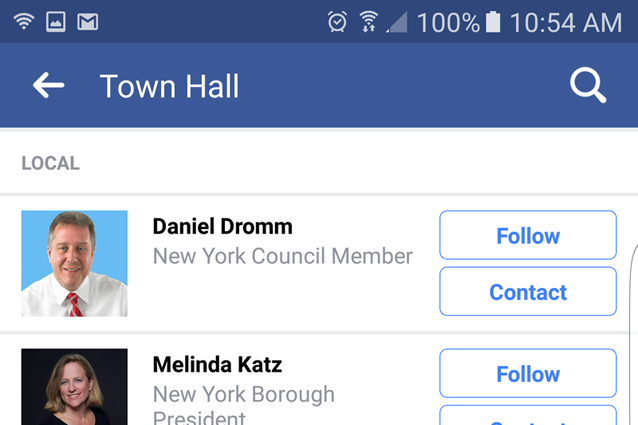Open search with the magnifier icon
Viewport: 638px width, 425px height.
[x=588, y=85]
